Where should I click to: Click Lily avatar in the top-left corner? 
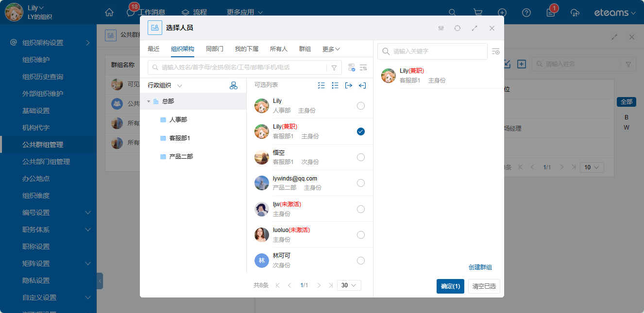[14, 13]
